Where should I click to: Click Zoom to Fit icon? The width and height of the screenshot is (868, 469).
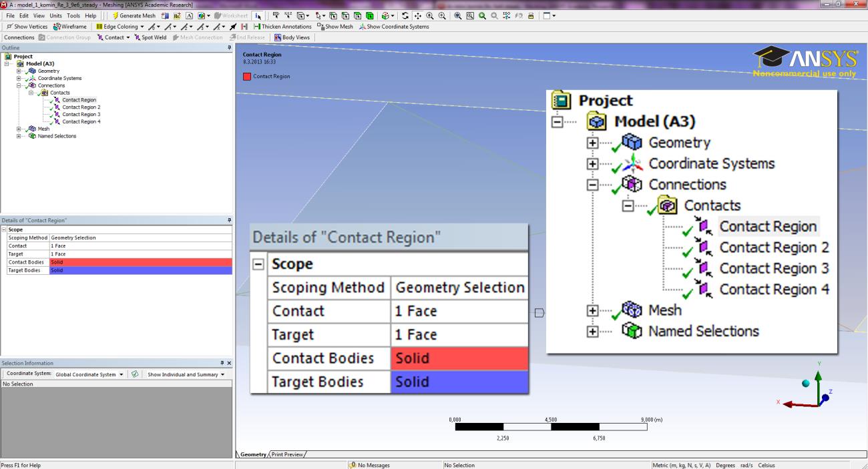457,15
